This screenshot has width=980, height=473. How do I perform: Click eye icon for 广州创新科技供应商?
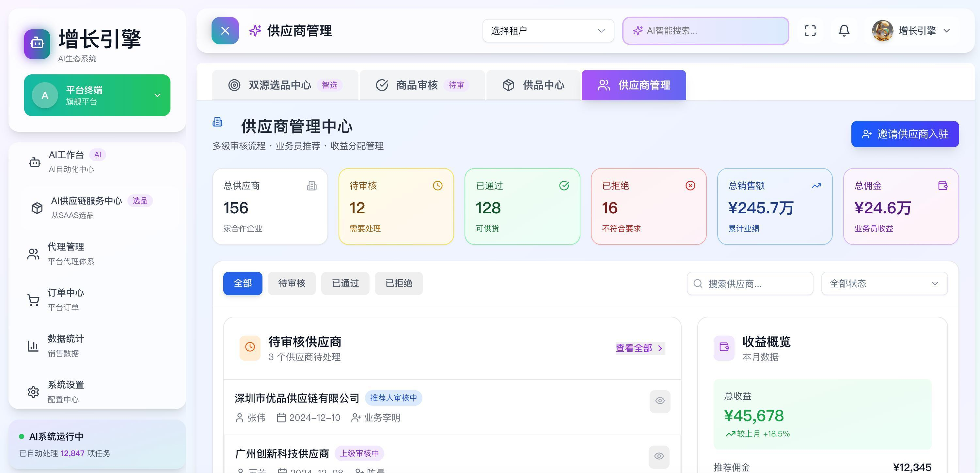tap(659, 456)
